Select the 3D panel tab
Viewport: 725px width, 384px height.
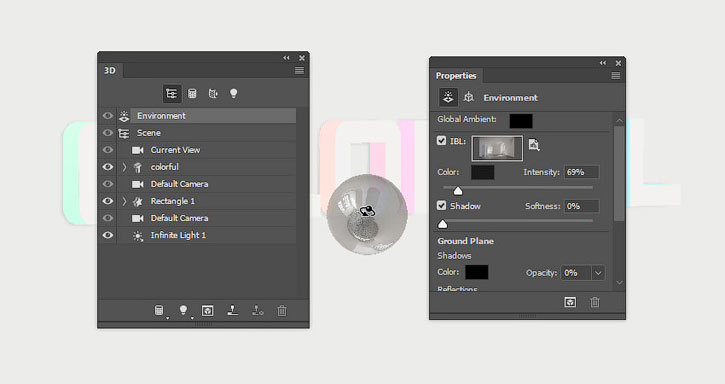click(x=110, y=70)
